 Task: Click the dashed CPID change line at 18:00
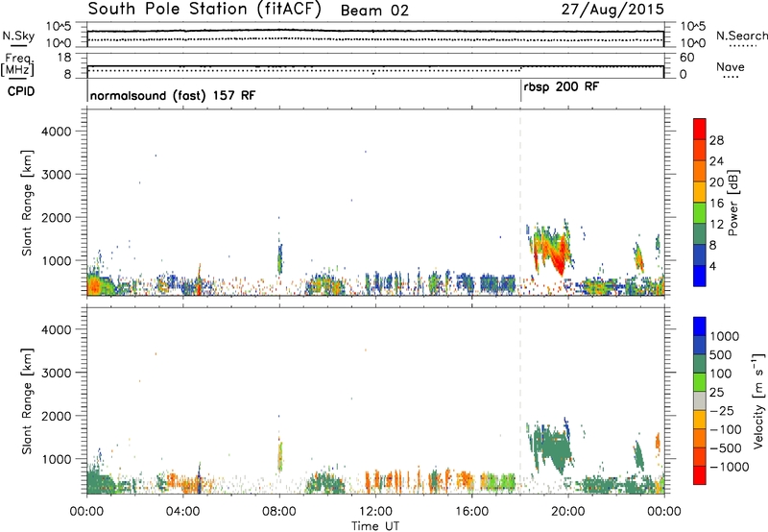coord(520,201)
